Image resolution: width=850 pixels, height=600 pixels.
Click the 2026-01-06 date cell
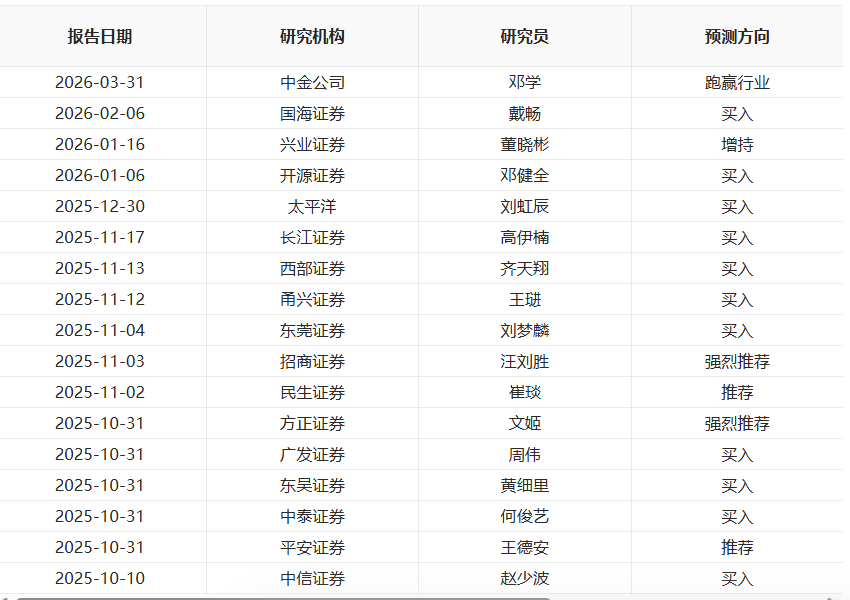(x=100, y=176)
